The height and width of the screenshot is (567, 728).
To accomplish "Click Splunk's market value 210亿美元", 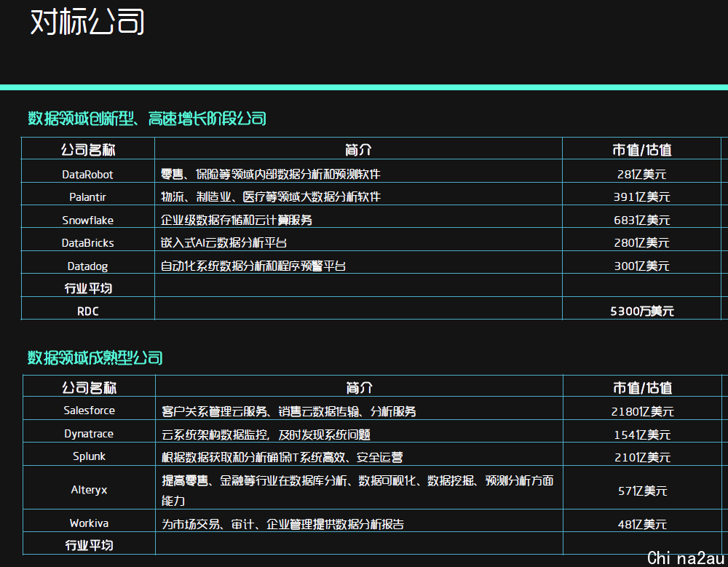I will 643,457.
